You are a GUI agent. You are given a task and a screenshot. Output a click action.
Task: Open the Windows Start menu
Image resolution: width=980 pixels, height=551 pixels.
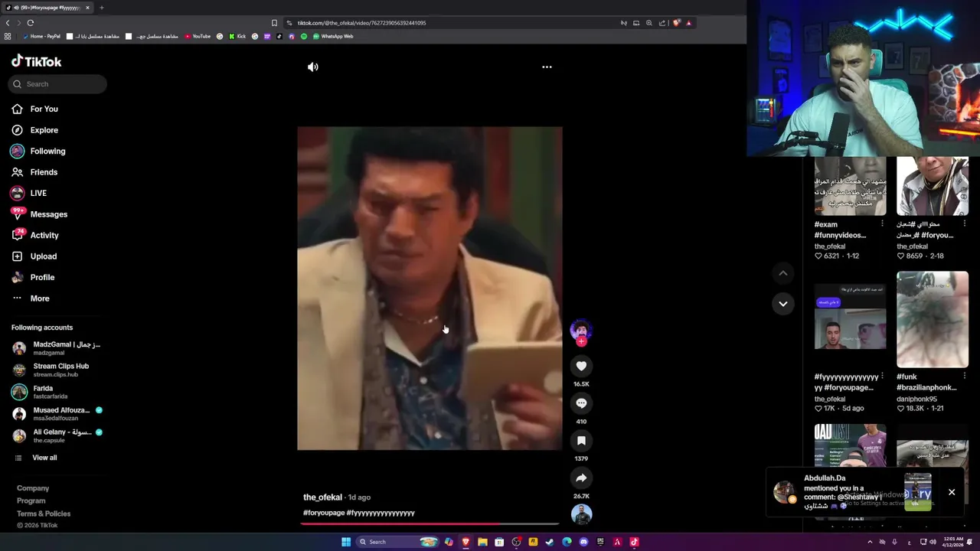(x=346, y=542)
